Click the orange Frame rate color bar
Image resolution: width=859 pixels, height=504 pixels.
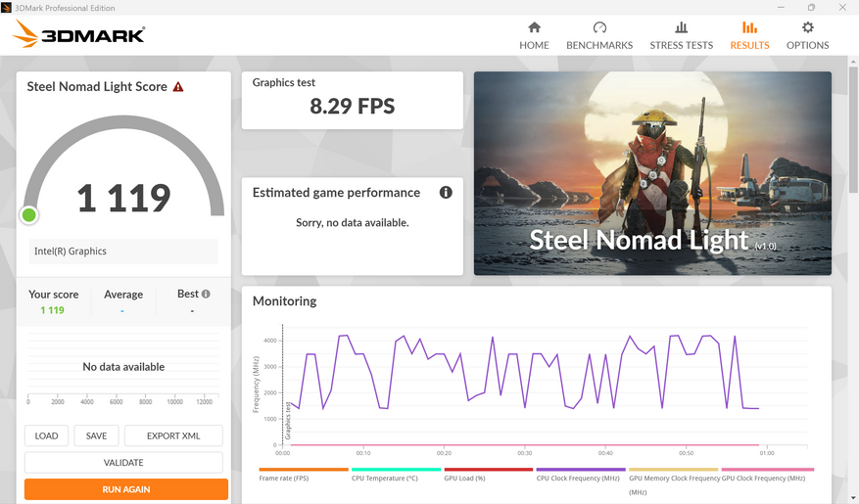(304, 470)
